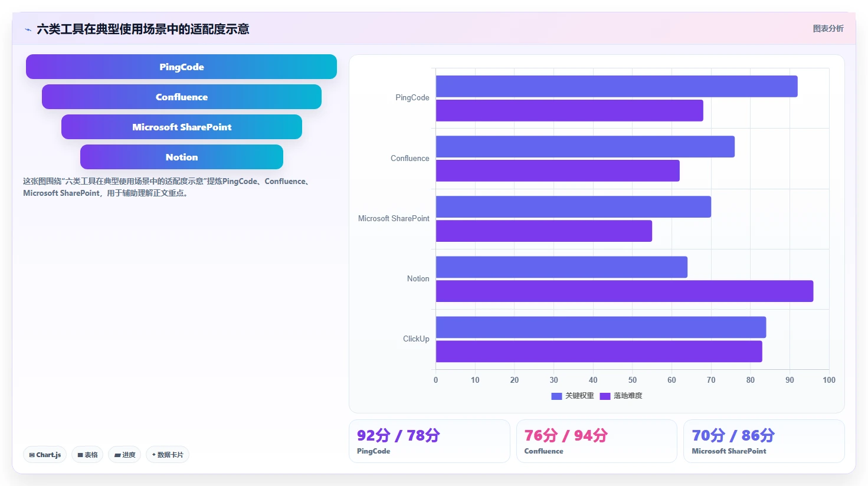
Task: Click the small icon before the chart title
Action: [x=28, y=29]
